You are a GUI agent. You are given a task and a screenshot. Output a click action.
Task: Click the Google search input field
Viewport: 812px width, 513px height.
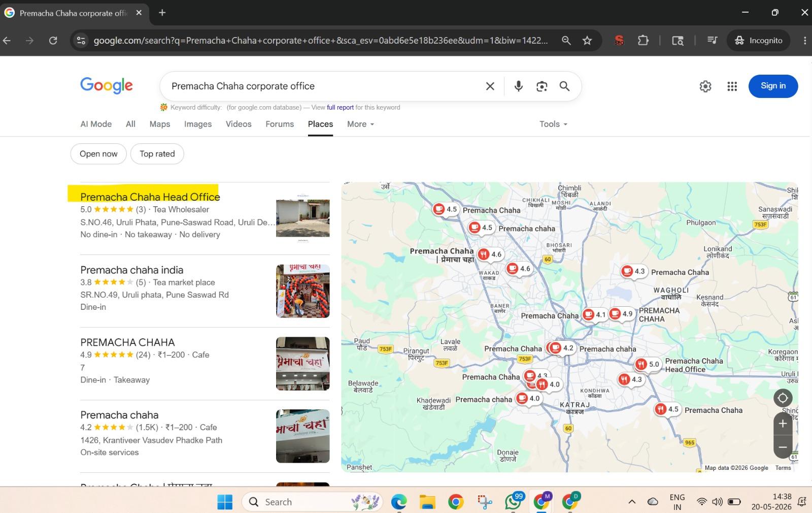325,86
